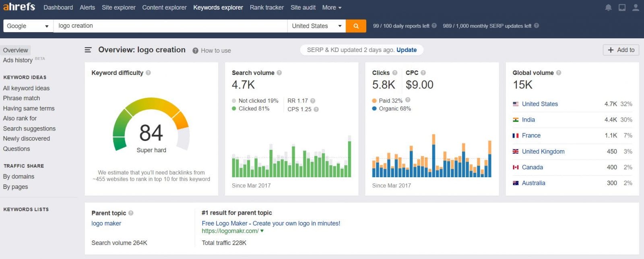Click the keyword difficulty gauge showing 84
Screen dimensions: 644x259
[x=151, y=125]
